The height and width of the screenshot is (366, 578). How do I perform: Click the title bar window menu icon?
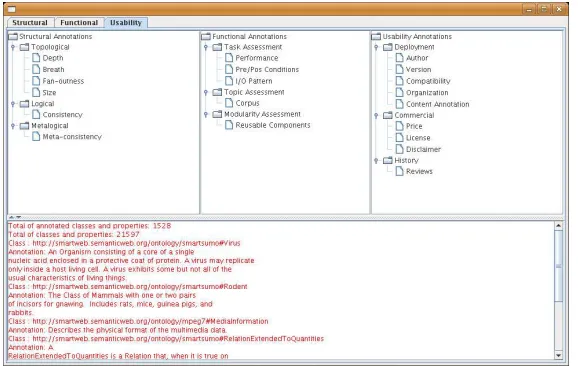[12, 9]
